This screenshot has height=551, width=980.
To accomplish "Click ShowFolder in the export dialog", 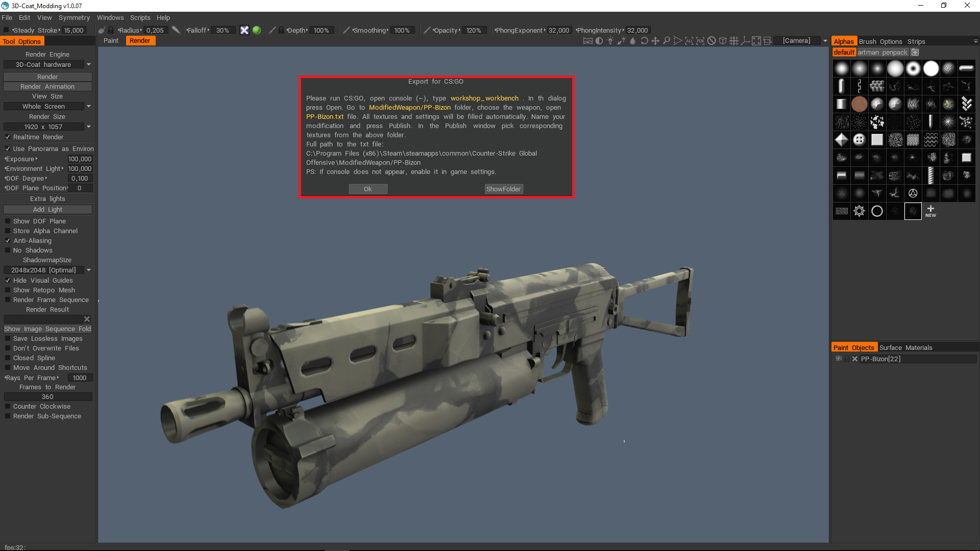I will 503,189.
